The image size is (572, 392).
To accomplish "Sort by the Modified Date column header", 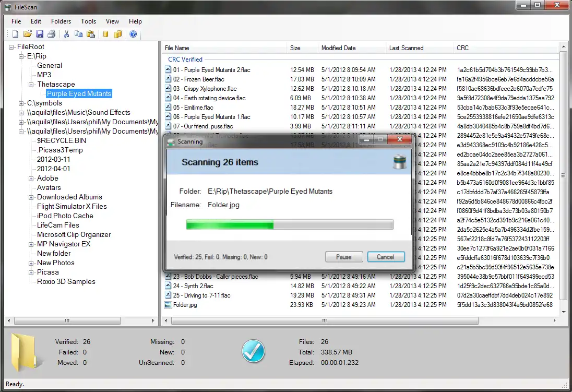I will click(x=352, y=48).
